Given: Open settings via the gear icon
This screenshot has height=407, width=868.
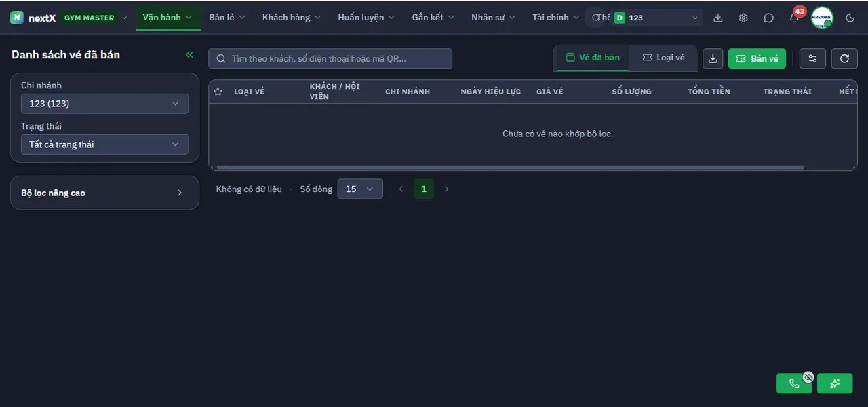Looking at the screenshot, I should (743, 18).
